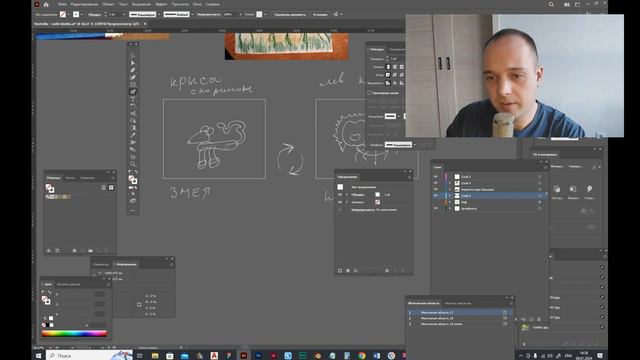640x360 pixels.
Task: Expand the Слой 6 layer
Action: click(450, 196)
